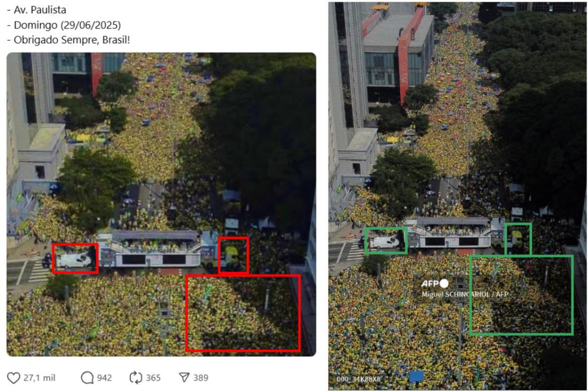Screen dimensions: 588x392
Task: View the 365 reposts count
Action: pos(153,378)
